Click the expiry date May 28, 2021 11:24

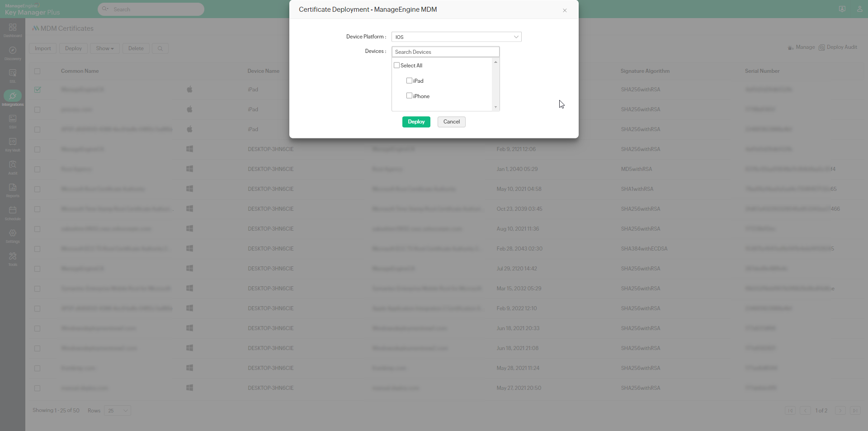coord(518,368)
